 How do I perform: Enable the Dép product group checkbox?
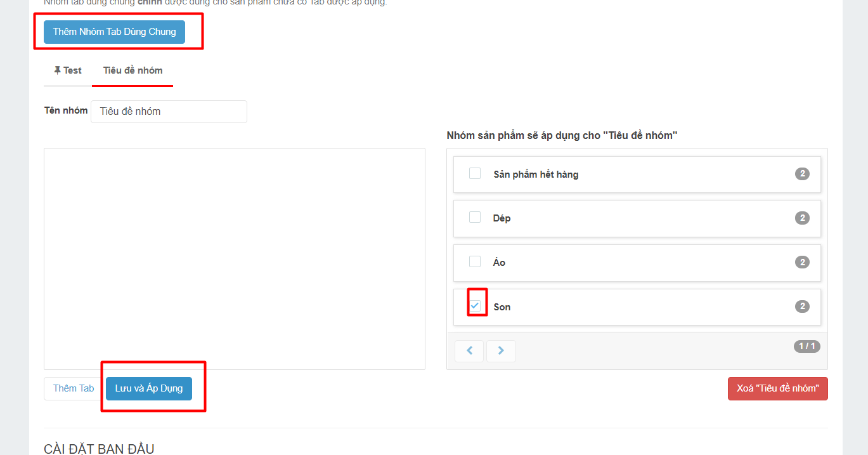pos(474,217)
